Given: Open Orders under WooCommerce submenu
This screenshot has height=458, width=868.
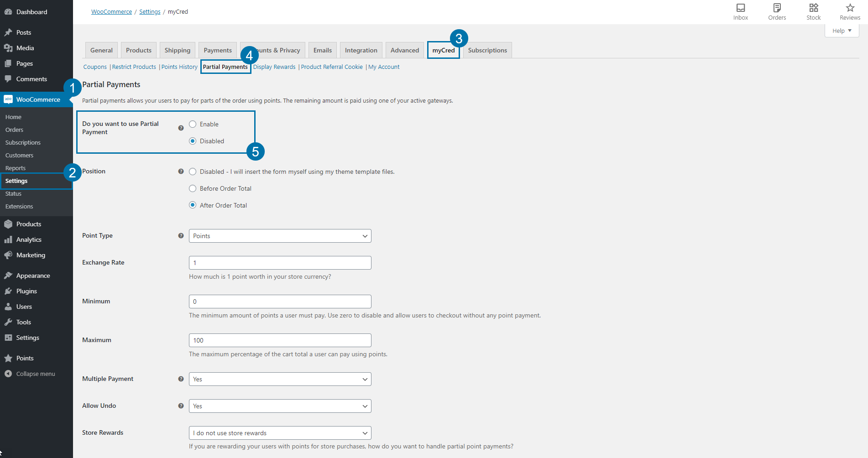Looking at the screenshot, I should click(x=14, y=130).
